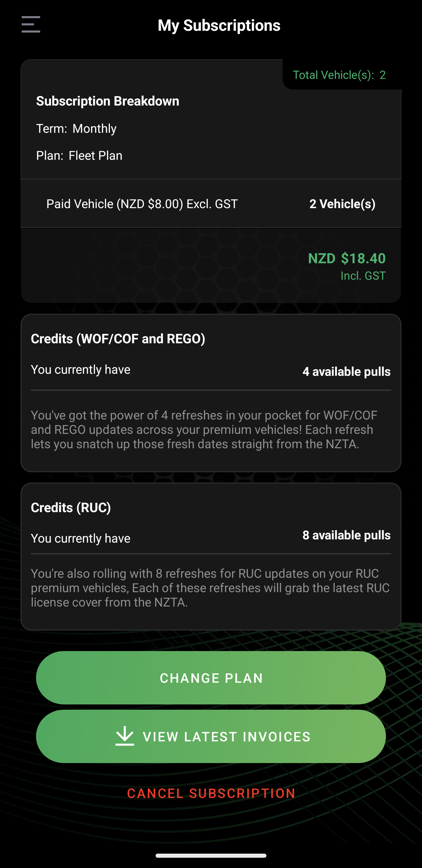
Task: Tap CANCEL SUBSCRIPTION
Action: (211, 793)
